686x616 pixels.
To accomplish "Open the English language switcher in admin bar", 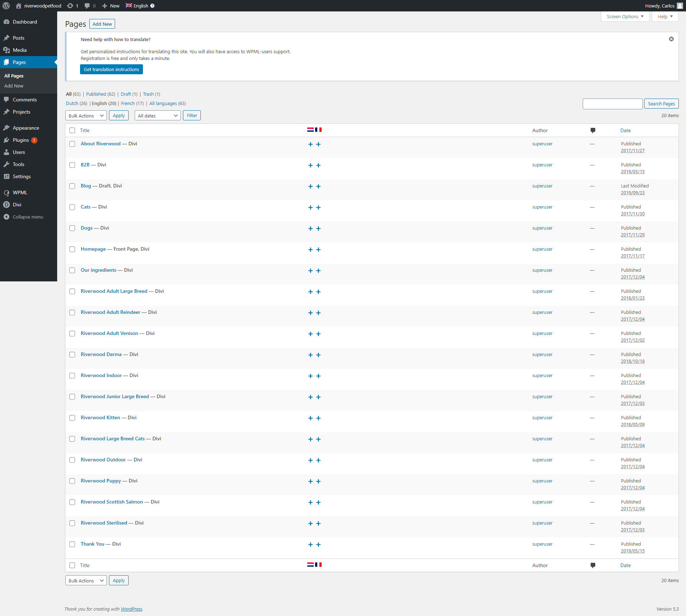I will (x=139, y=6).
